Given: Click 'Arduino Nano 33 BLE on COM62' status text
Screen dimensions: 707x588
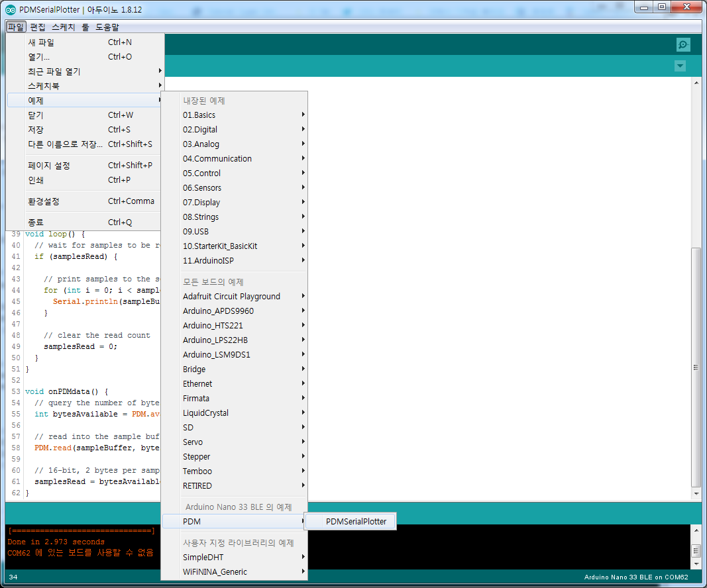Looking at the screenshot, I should click(x=635, y=577).
